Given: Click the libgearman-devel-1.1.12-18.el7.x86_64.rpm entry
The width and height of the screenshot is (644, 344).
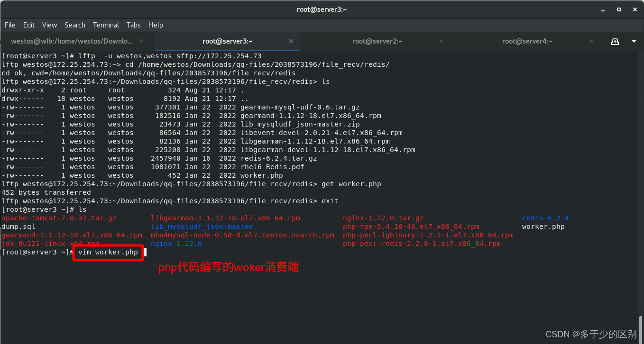Looking at the screenshot, I should [x=328, y=150].
